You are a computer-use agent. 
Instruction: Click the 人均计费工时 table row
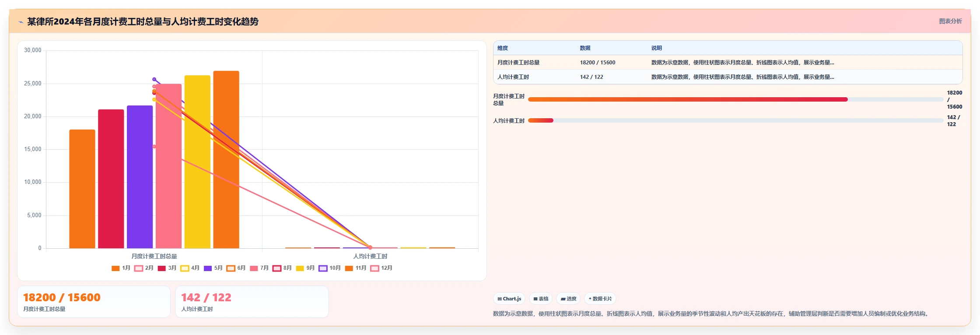coord(728,77)
